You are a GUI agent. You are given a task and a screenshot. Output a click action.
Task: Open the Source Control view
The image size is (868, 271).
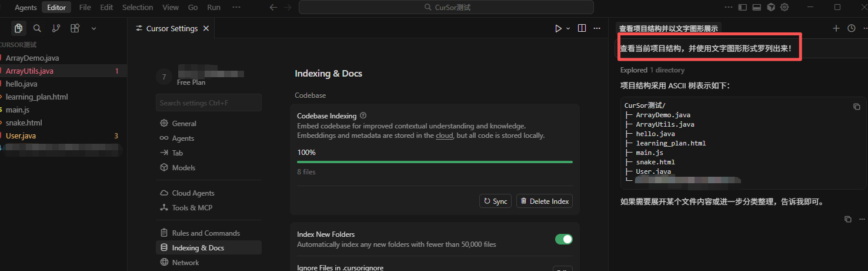pyautogui.click(x=56, y=28)
